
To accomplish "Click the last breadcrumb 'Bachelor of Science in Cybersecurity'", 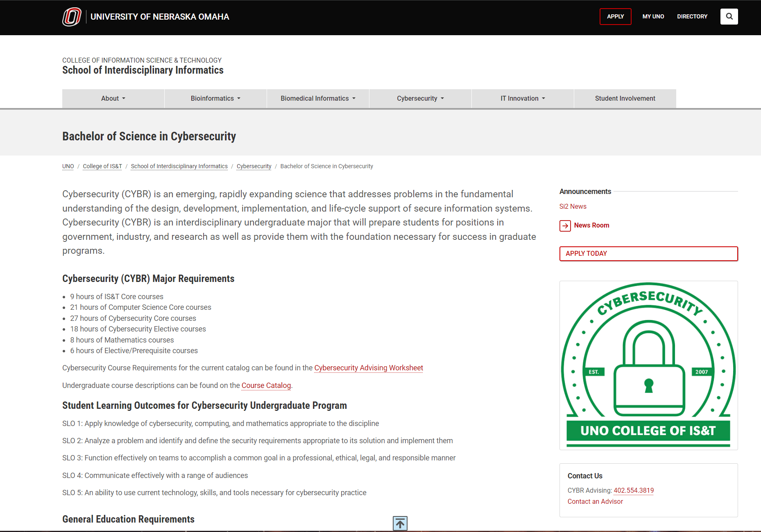I will 326,166.
